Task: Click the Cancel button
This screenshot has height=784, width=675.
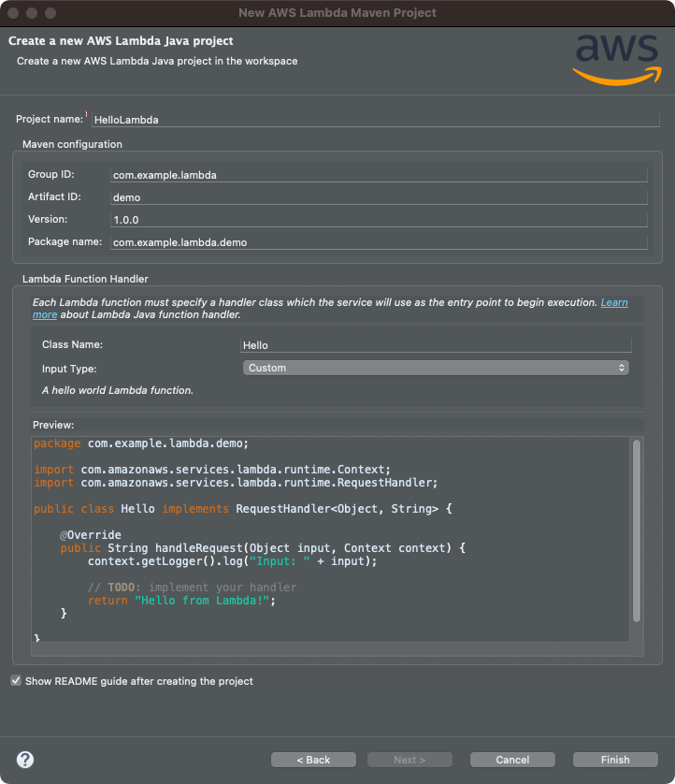Action: 512,760
